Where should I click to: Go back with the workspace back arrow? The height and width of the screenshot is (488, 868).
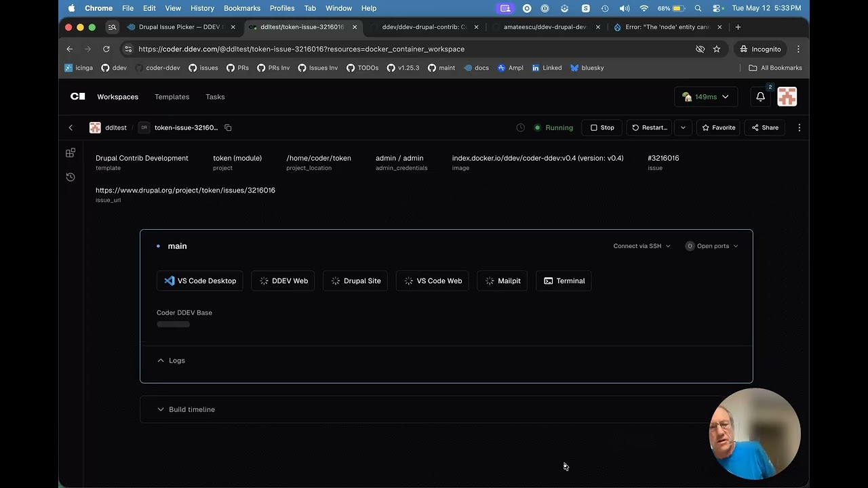coord(71,127)
